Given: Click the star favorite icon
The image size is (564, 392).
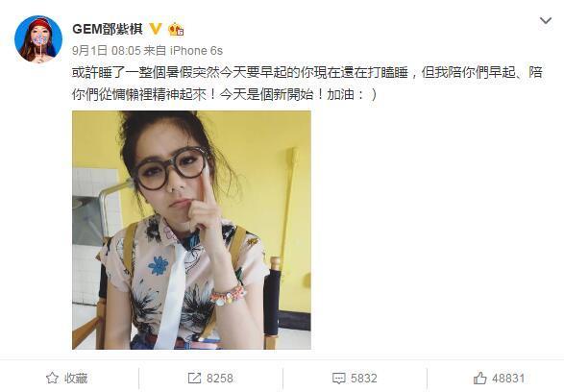Looking at the screenshot, I should click(52, 378).
